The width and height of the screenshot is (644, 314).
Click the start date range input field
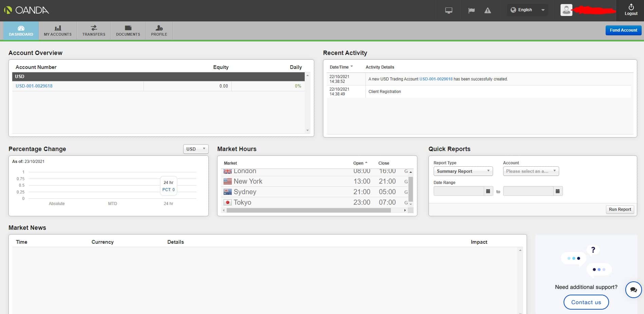pos(458,191)
